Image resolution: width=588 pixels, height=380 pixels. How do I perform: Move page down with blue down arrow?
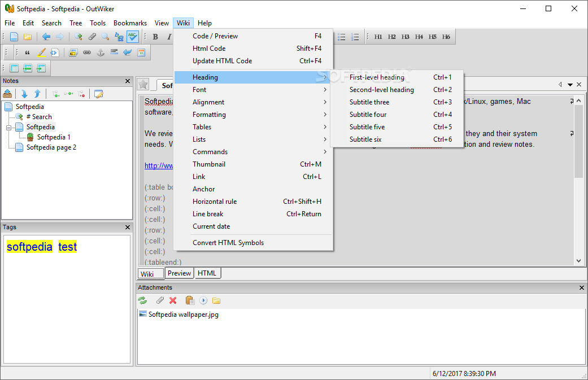(x=24, y=94)
